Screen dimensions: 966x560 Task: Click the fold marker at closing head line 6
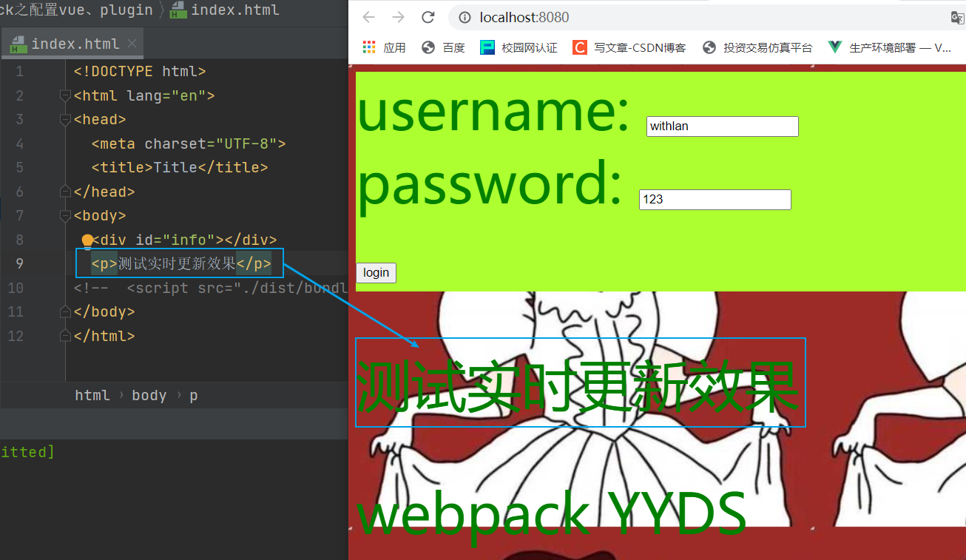pyautogui.click(x=65, y=192)
